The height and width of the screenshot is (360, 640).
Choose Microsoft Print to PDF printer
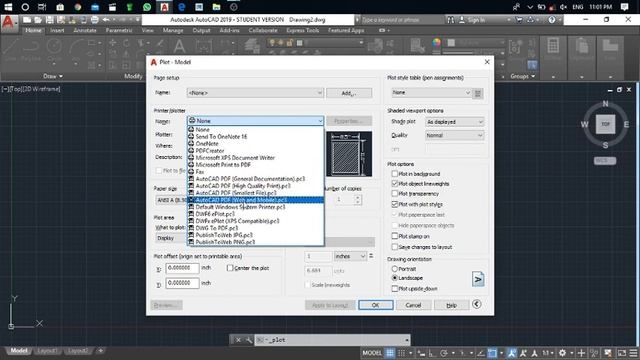[256, 165]
